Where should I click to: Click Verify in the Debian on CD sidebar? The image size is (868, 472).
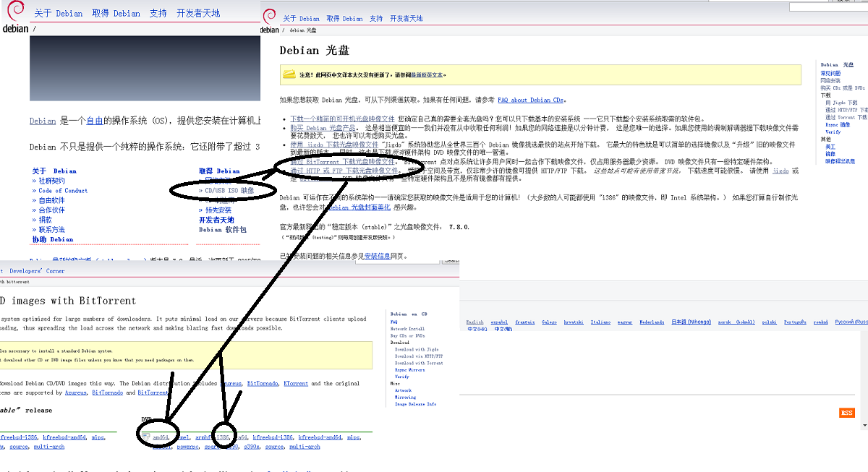click(x=401, y=377)
